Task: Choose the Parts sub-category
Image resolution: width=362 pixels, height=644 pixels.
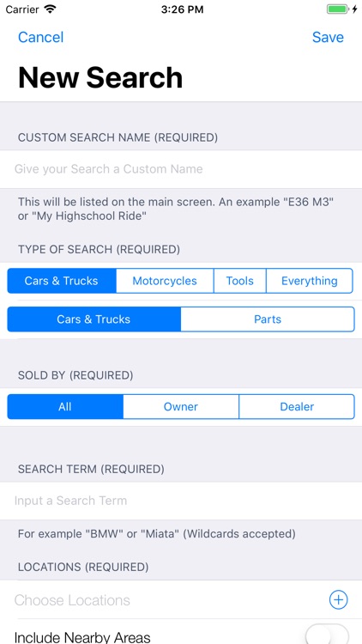Action: click(268, 319)
